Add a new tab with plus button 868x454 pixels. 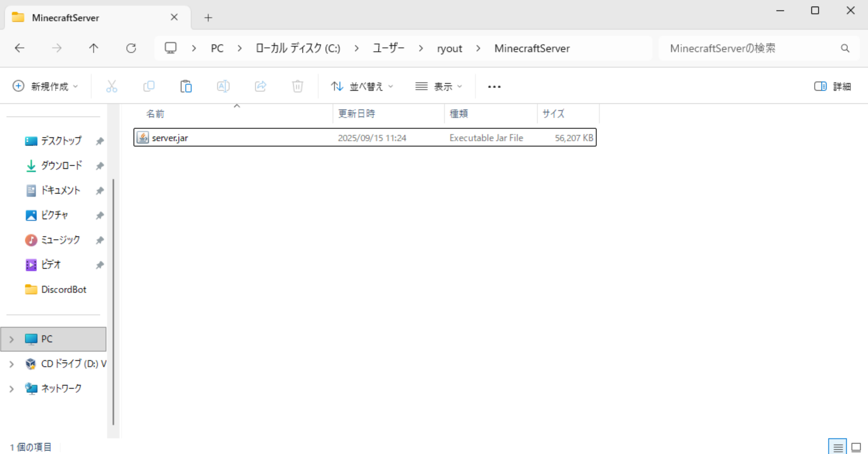(x=208, y=18)
